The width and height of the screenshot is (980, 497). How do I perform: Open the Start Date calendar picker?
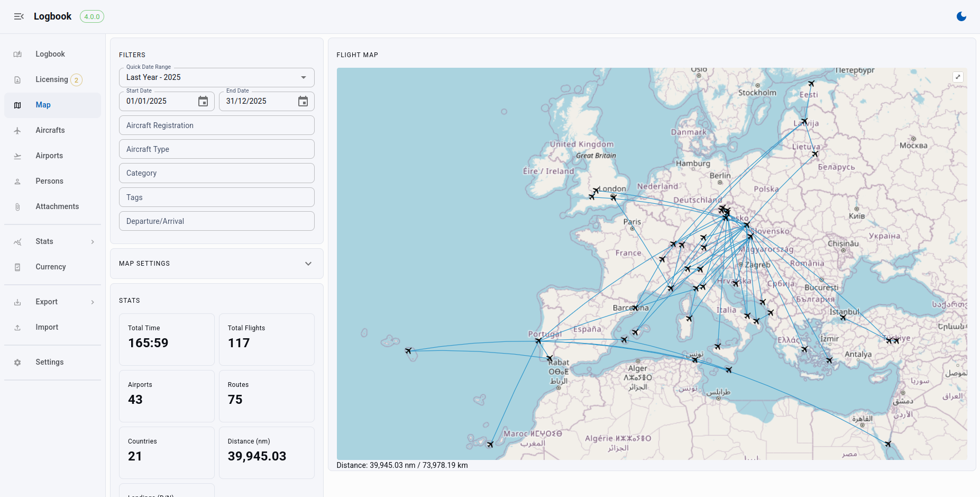tap(203, 101)
